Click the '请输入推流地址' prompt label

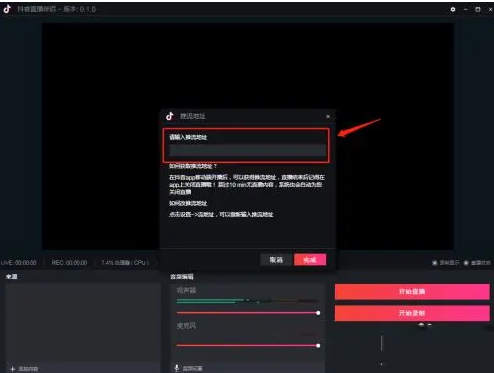pyautogui.click(x=188, y=137)
